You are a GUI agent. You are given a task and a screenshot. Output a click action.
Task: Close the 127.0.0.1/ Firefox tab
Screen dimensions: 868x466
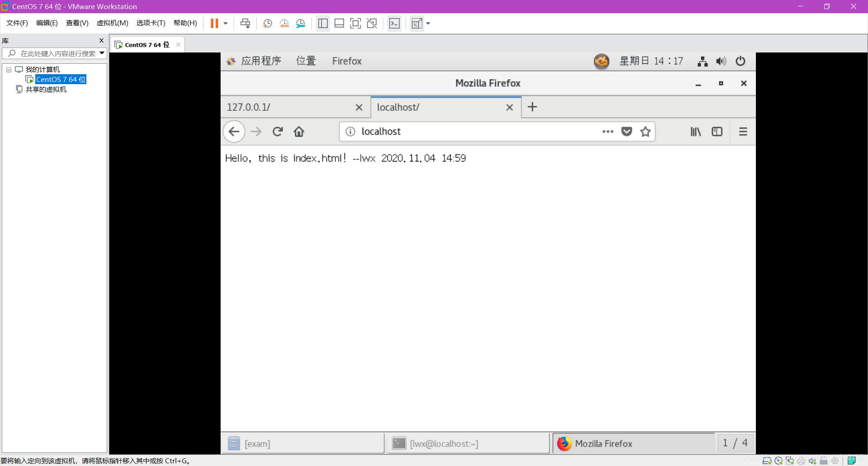coord(359,107)
